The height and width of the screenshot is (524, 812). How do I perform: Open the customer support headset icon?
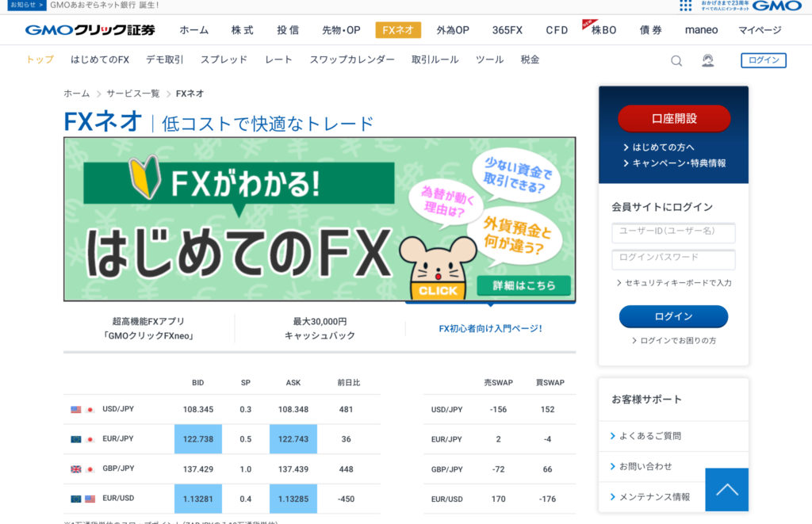(708, 60)
